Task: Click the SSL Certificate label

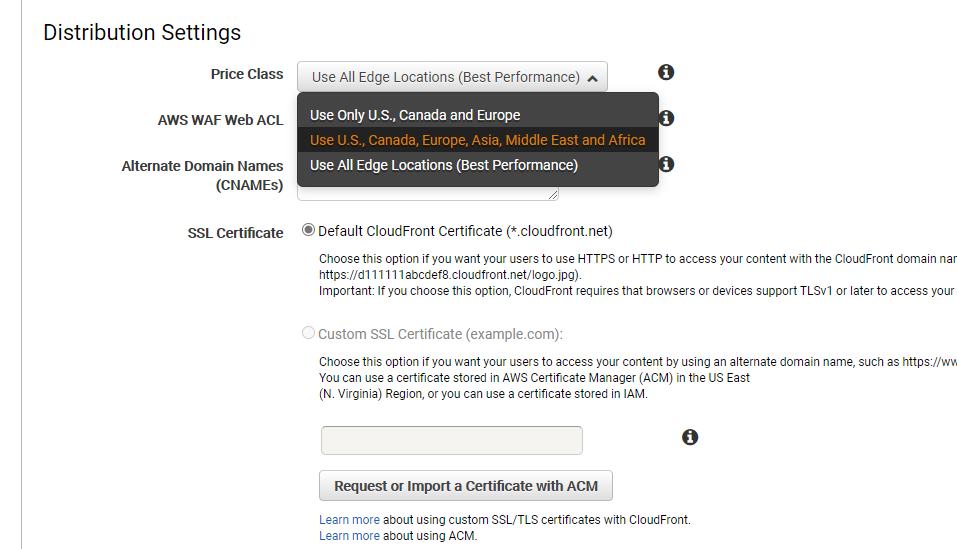Action: 236,233
